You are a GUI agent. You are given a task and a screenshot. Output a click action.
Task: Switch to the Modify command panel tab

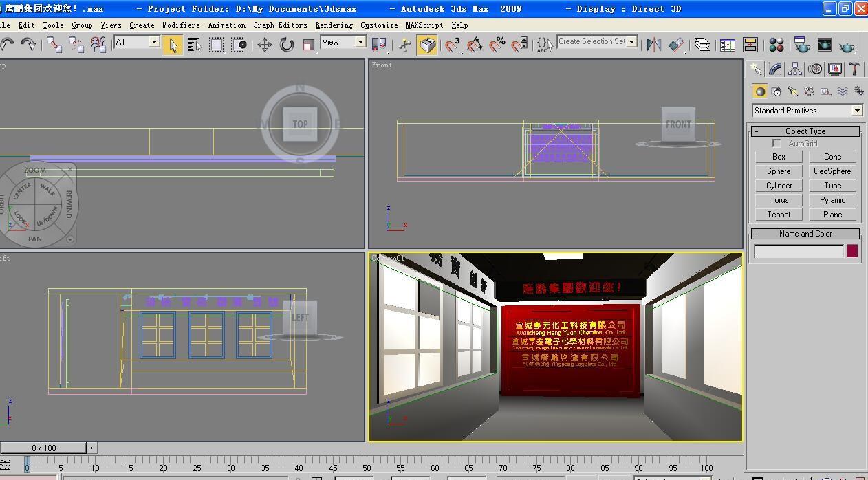776,69
